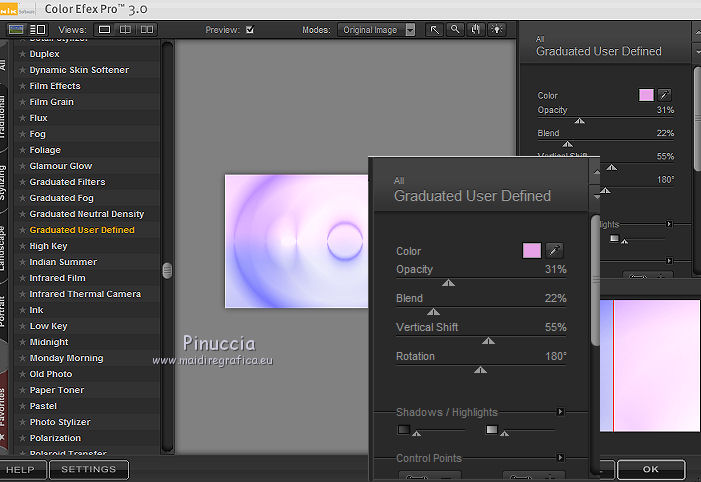Click Vertical Shift slider handle in enlarged panel
The height and width of the screenshot is (482, 701).
click(x=488, y=341)
